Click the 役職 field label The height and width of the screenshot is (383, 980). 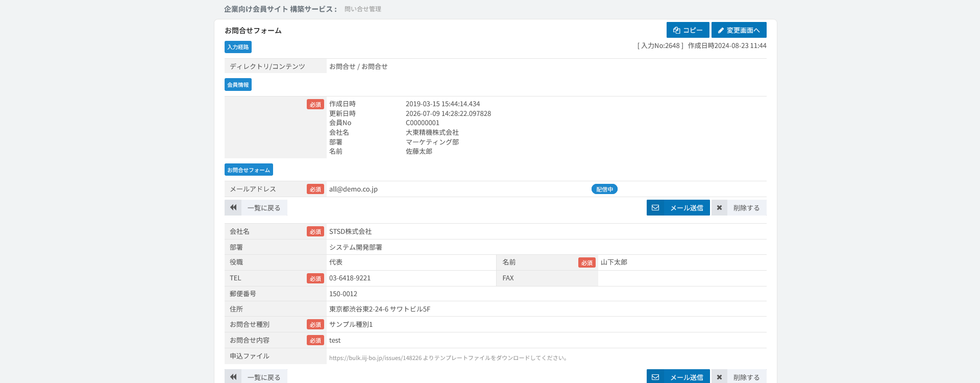236,262
